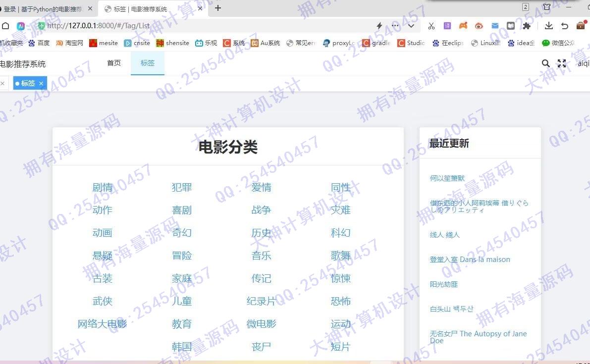Open the 纪录片 movie category

pyautogui.click(x=261, y=301)
